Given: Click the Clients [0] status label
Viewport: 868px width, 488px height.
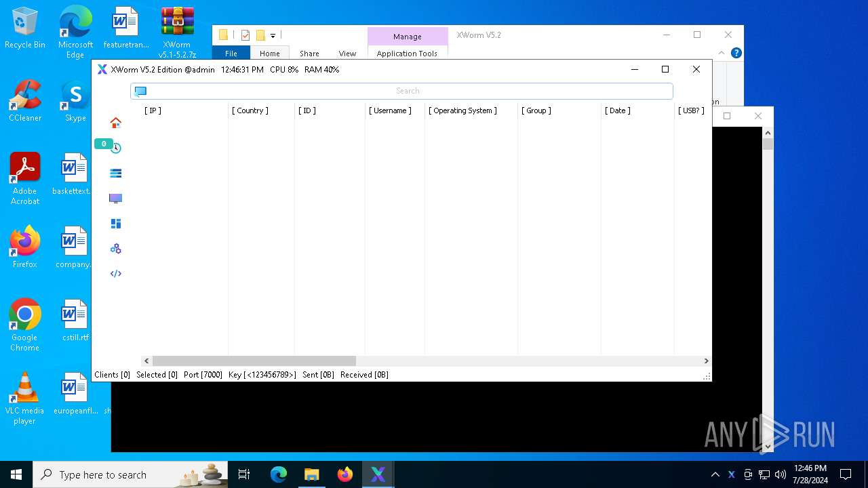Looking at the screenshot, I should point(112,375).
